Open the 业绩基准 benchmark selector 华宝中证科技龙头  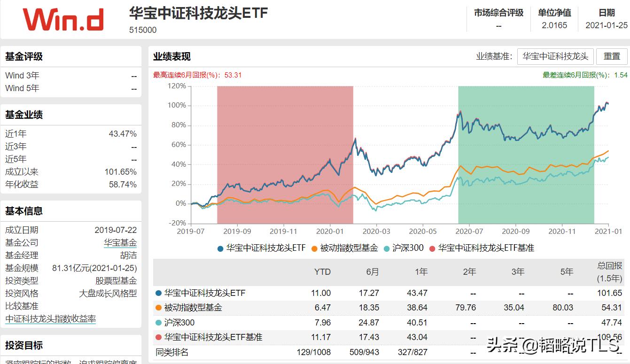(555, 56)
